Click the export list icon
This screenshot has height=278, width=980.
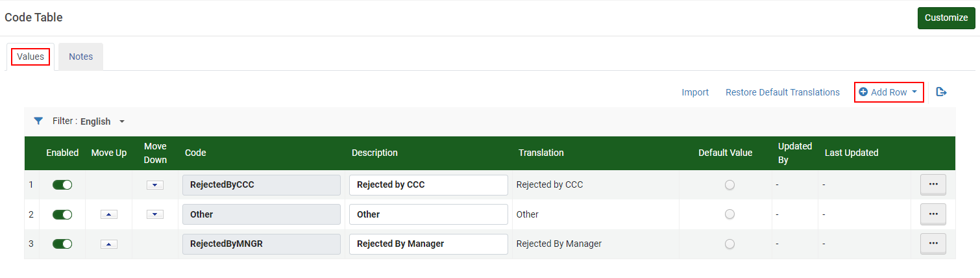pyautogui.click(x=942, y=92)
